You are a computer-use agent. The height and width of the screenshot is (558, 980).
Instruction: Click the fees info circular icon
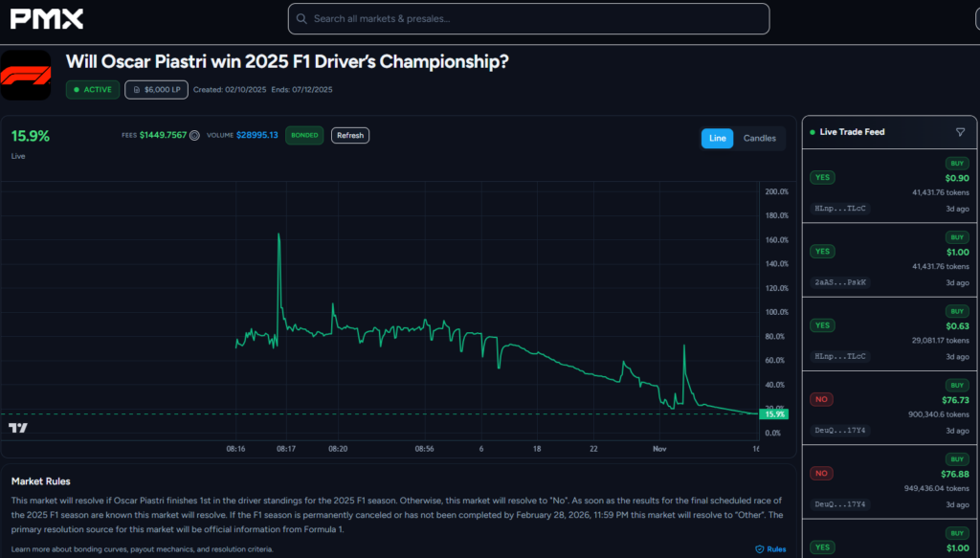194,135
